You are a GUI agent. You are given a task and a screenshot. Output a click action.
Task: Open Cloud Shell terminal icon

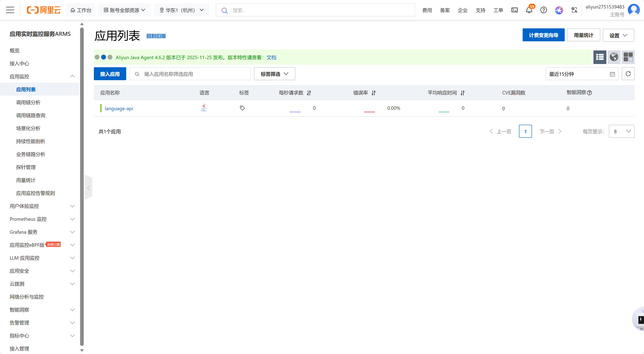(x=514, y=10)
